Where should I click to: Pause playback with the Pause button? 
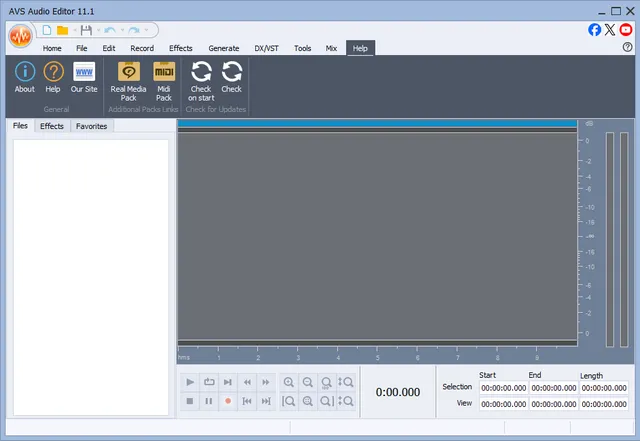coord(209,401)
